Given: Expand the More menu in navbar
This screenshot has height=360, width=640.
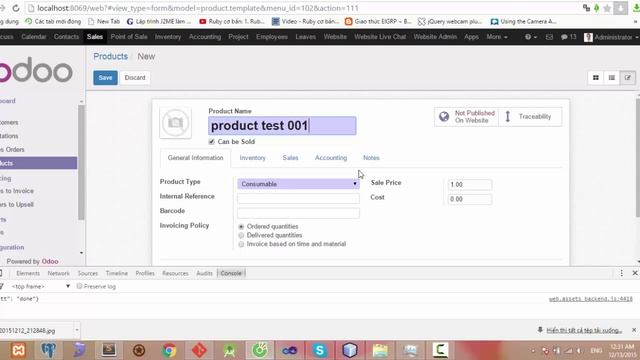Looking at the screenshot, I should [497, 37].
